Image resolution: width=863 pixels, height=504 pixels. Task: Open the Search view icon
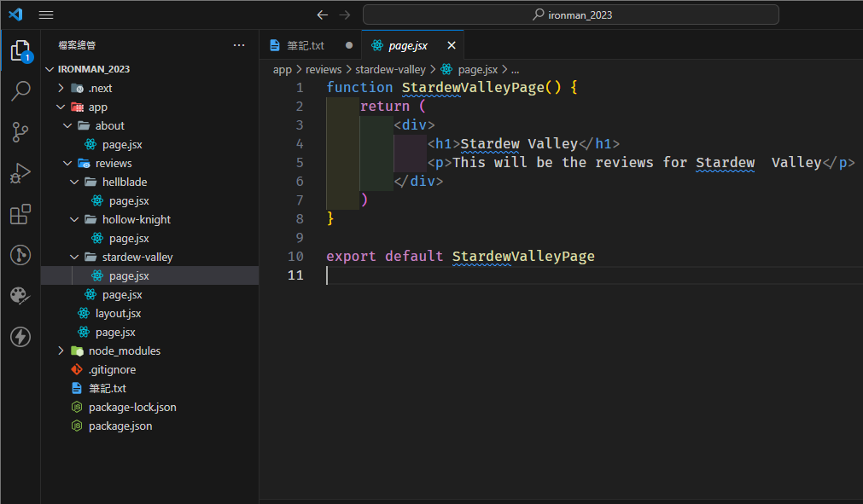click(20, 91)
